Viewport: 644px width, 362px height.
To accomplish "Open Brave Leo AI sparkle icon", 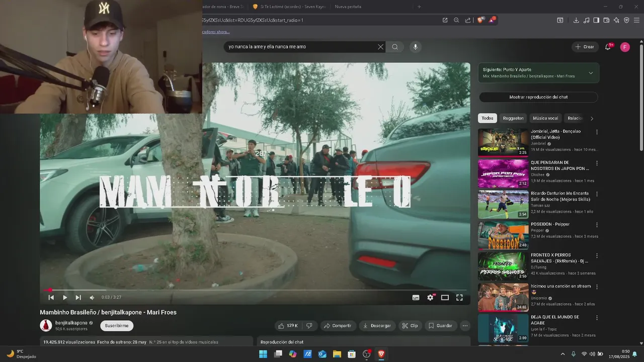I will click(x=616, y=20).
